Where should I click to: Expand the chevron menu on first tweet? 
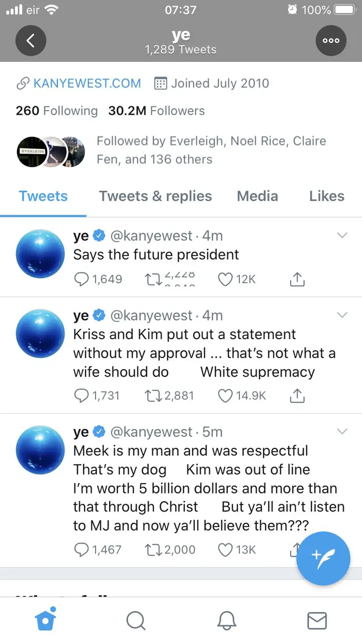coord(342,235)
